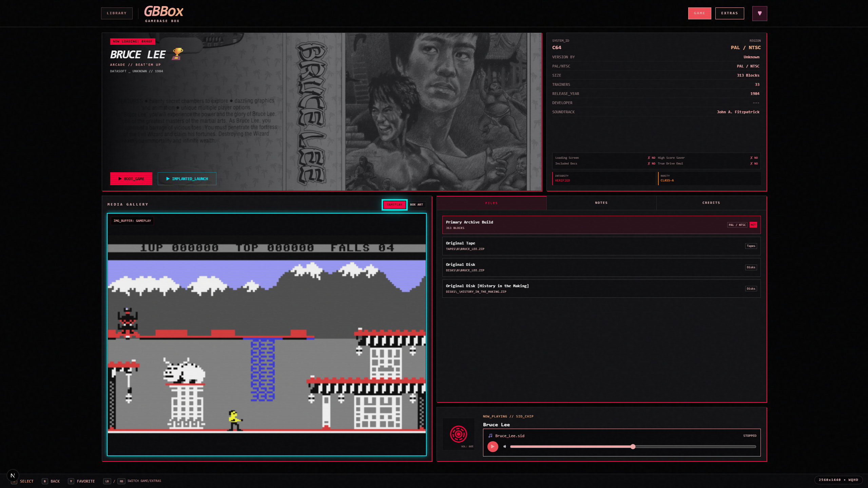This screenshot has height=488, width=868.
Task: Click the ARCADE // BEAT'EM UP genre text
Action: pos(135,65)
